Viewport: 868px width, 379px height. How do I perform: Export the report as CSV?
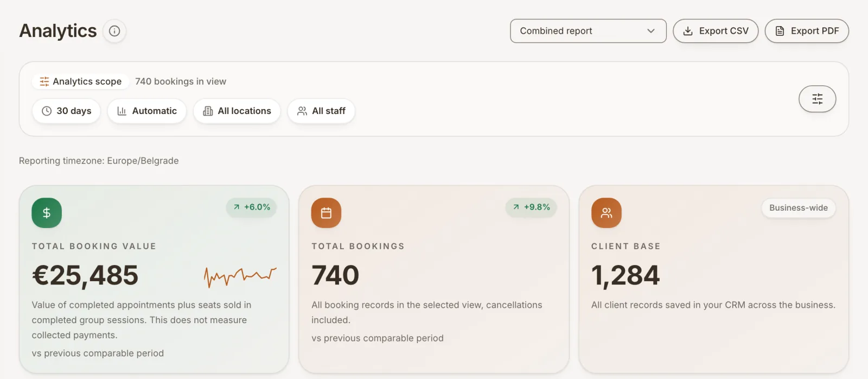(x=716, y=31)
